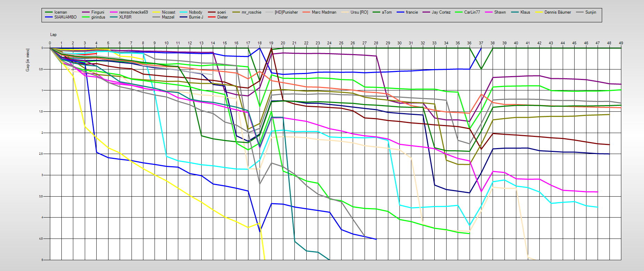This screenshot has width=644, height=271.
Task: Click the Jay Cortez legend entry
Action: click(441, 12)
